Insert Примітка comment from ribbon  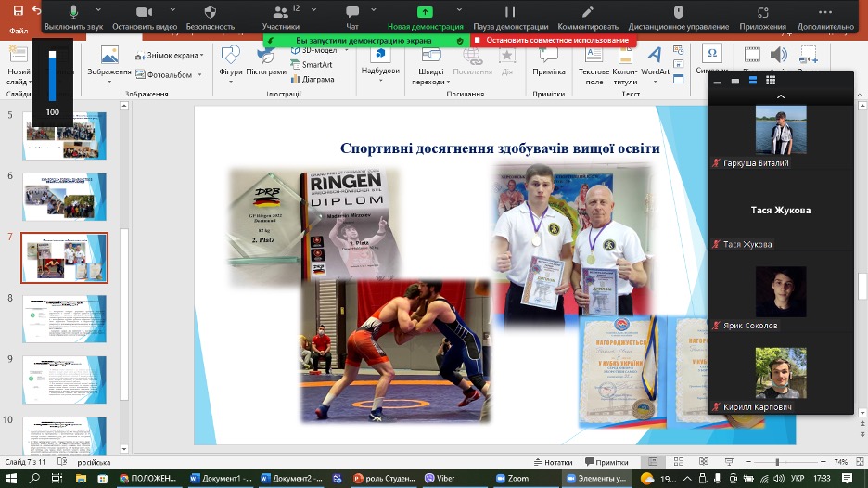point(549,61)
